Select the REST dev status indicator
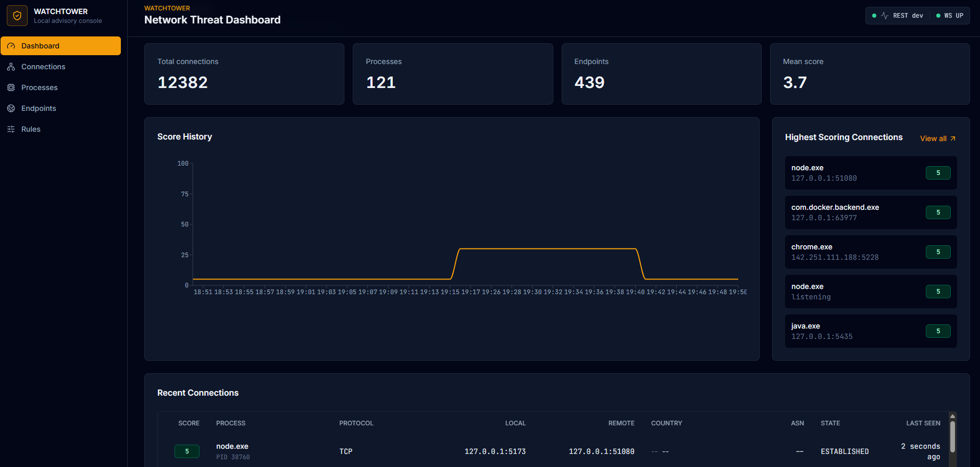This screenshot has width=980, height=467. point(898,16)
